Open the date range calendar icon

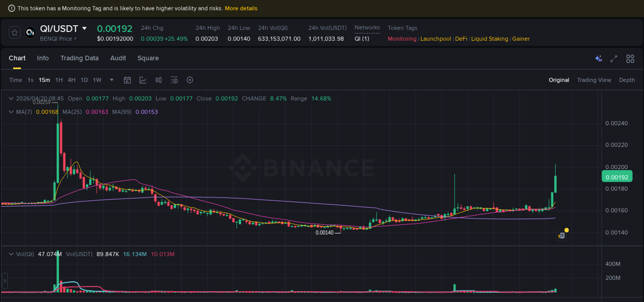pos(127,80)
